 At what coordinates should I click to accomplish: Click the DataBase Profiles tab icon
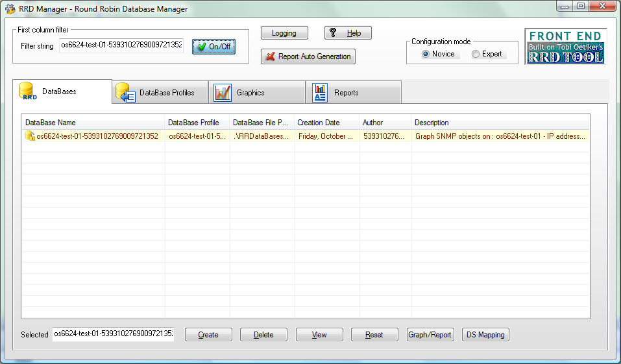tap(125, 93)
